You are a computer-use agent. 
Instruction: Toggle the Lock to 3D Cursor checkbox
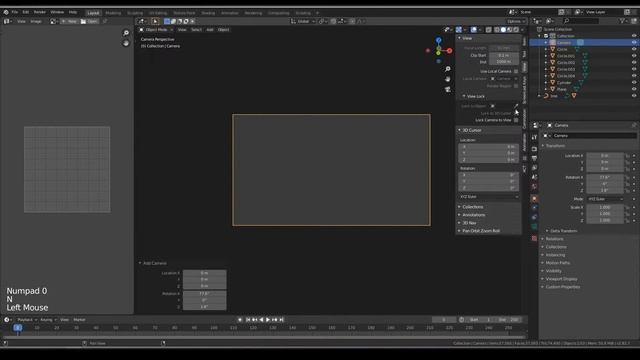coord(516,113)
